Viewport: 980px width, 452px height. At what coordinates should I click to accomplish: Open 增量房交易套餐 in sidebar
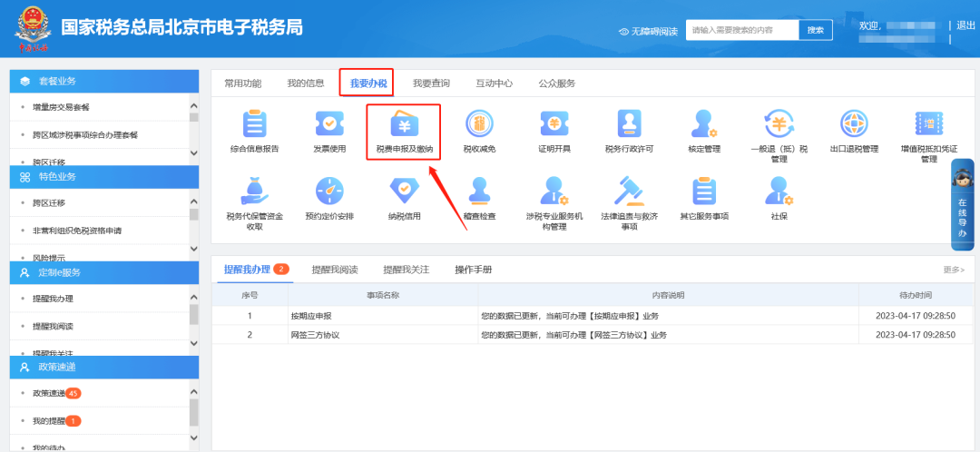[62, 107]
